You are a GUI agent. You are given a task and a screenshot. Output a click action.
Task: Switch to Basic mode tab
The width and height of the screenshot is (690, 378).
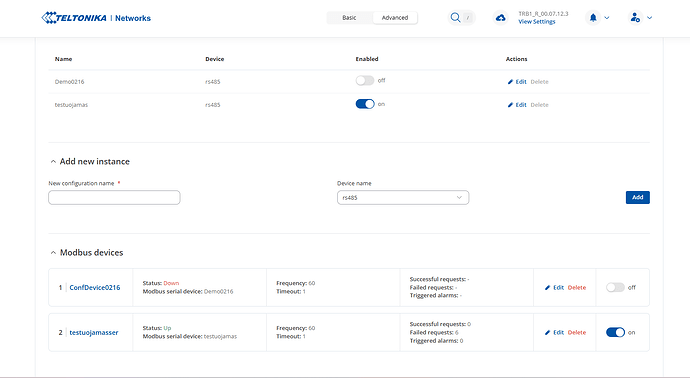pos(349,18)
